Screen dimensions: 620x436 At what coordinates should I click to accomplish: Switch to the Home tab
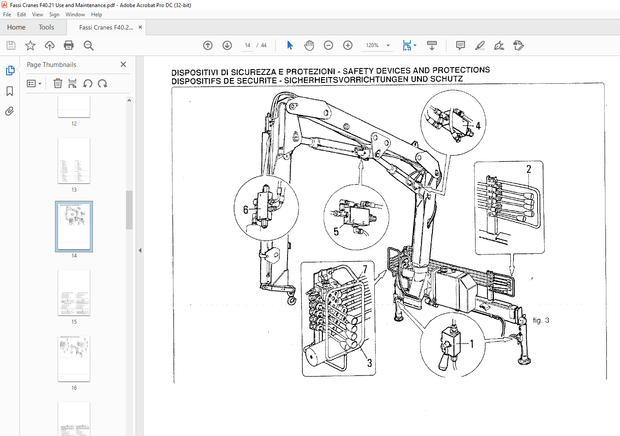16,27
